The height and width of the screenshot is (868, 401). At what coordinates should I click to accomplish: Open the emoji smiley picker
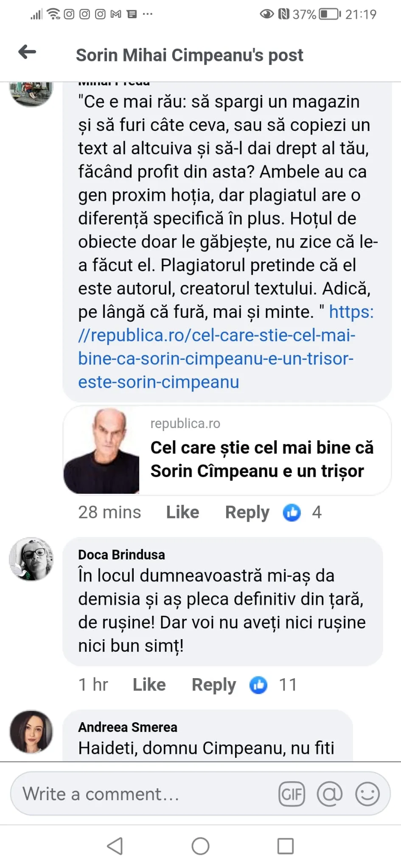tap(367, 794)
